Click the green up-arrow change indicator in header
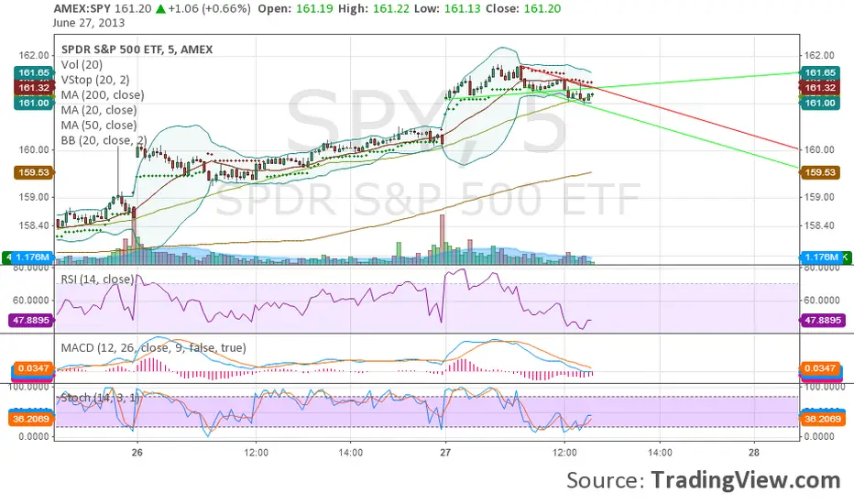 160,9
